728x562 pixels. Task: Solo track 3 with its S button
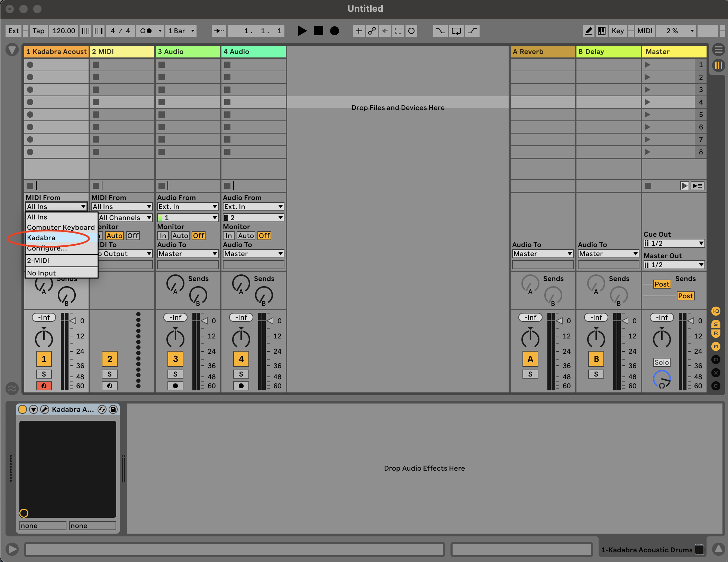(x=175, y=374)
